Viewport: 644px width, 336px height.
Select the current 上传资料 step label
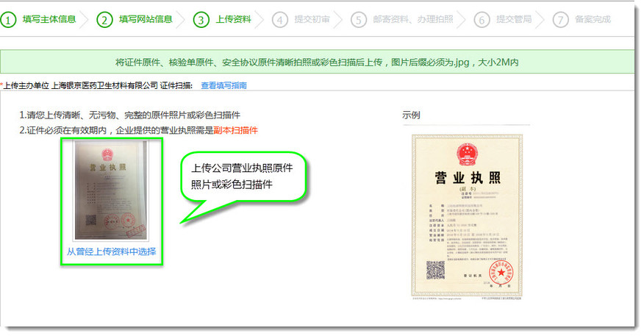pyautogui.click(x=233, y=20)
